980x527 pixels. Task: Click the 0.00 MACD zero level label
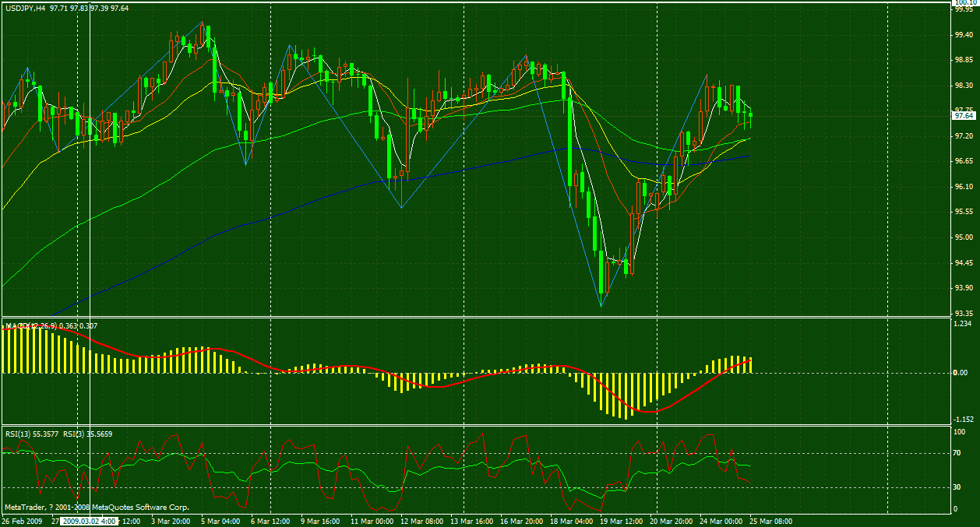pos(961,373)
